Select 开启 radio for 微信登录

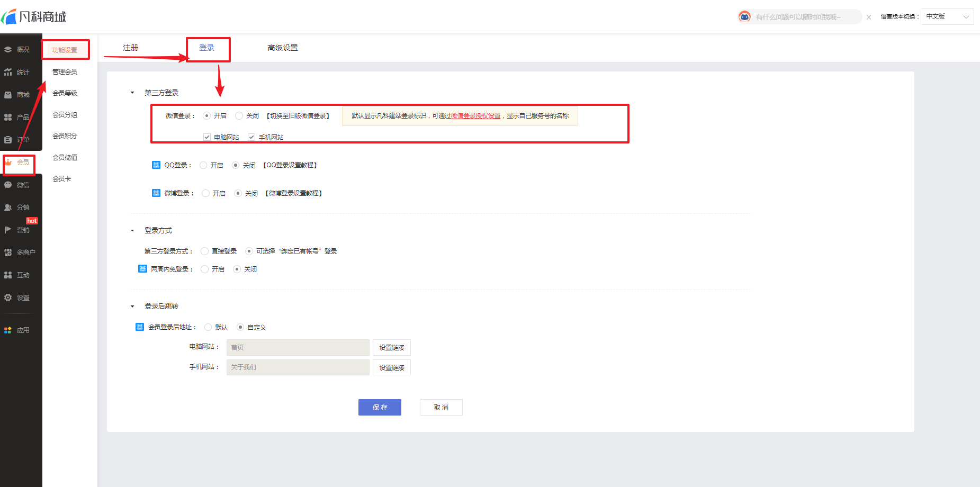206,116
